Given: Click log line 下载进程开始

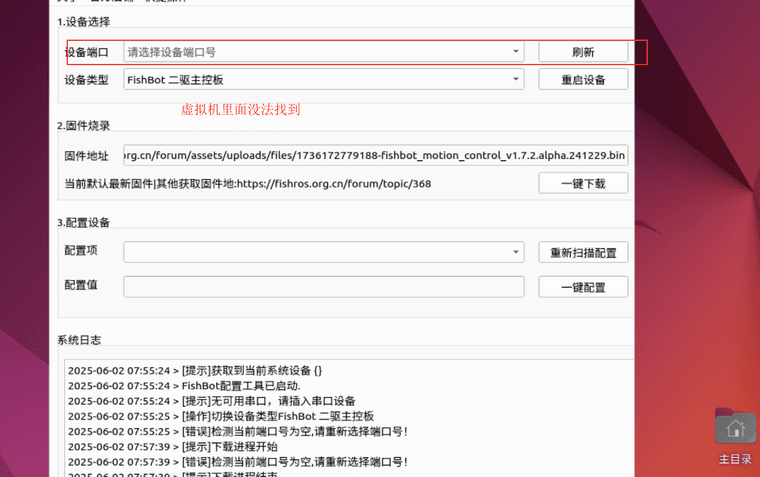Looking at the screenshot, I should [x=173, y=446].
